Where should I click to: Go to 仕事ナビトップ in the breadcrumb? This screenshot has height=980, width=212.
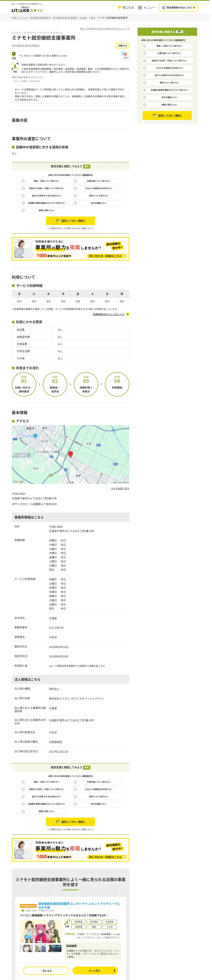20,18
